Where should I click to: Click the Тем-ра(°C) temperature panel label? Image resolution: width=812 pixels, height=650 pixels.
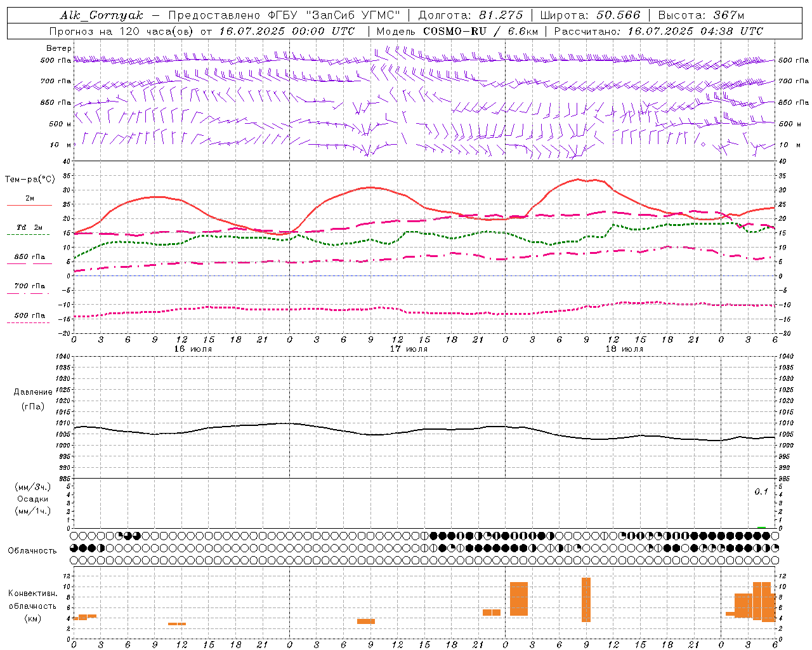[x=30, y=180]
